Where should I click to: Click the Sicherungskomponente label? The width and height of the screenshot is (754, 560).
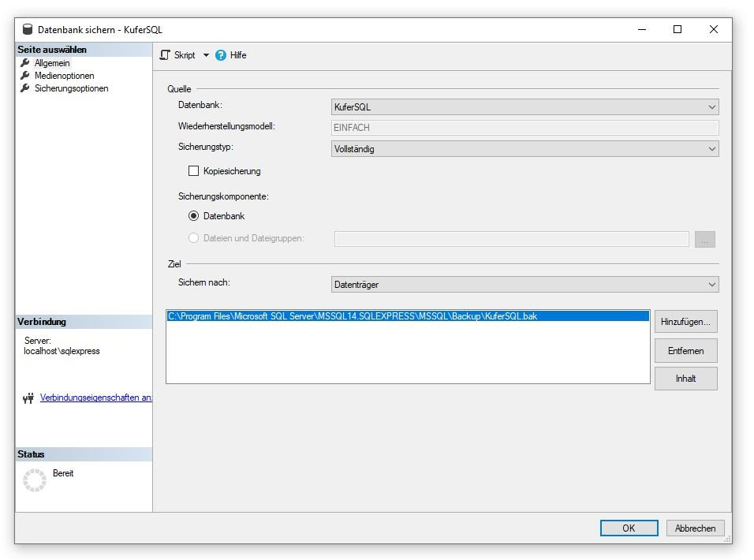223,196
